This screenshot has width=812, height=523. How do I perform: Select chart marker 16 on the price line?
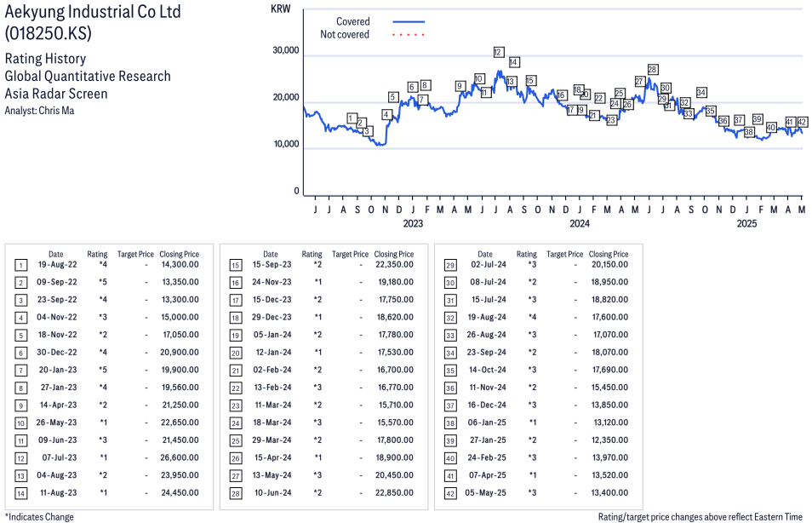(x=561, y=95)
